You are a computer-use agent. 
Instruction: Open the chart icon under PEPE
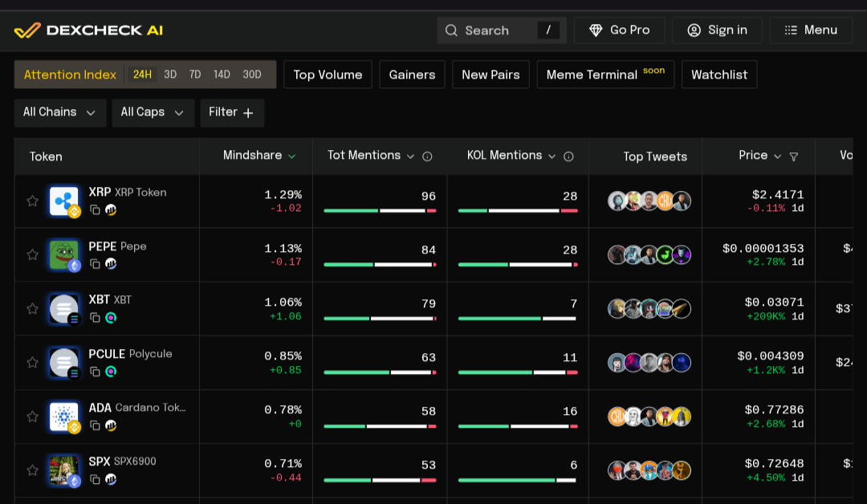pyautogui.click(x=111, y=263)
